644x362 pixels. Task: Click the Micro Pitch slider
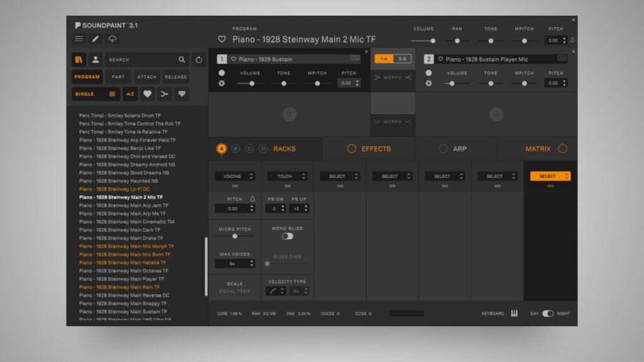[235, 236]
